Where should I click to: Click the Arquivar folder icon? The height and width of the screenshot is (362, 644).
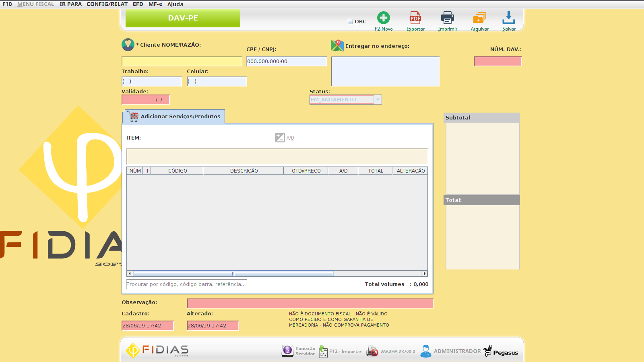(479, 18)
